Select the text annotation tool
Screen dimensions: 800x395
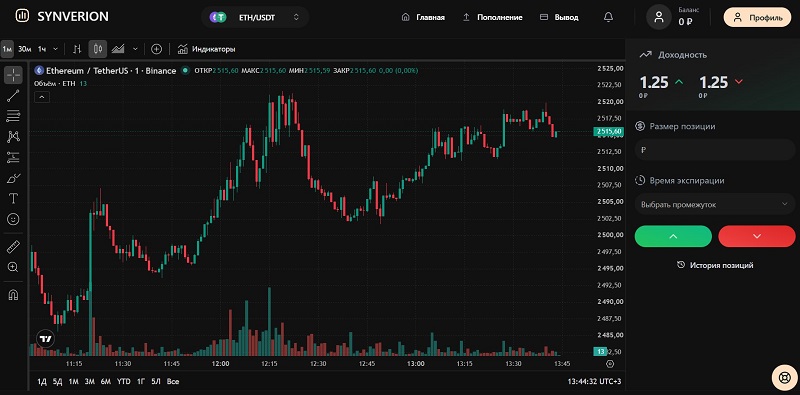click(x=14, y=199)
